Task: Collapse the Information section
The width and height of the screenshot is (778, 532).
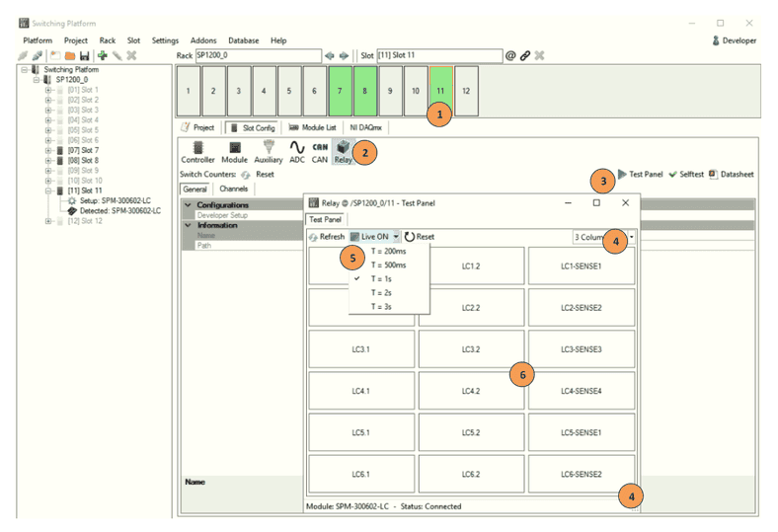Action: click(x=188, y=225)
